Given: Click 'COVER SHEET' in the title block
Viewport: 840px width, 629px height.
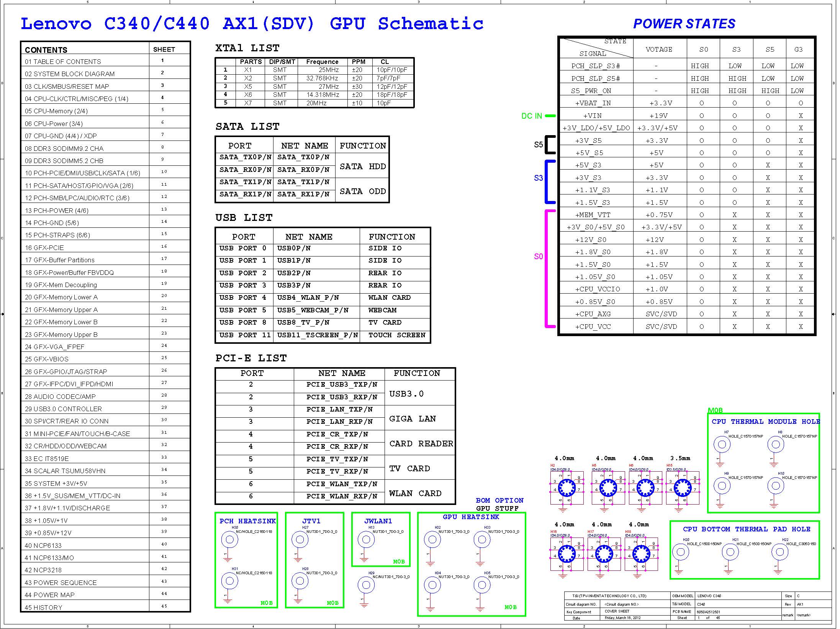Looking at the screenshot, I should point(617,611).
